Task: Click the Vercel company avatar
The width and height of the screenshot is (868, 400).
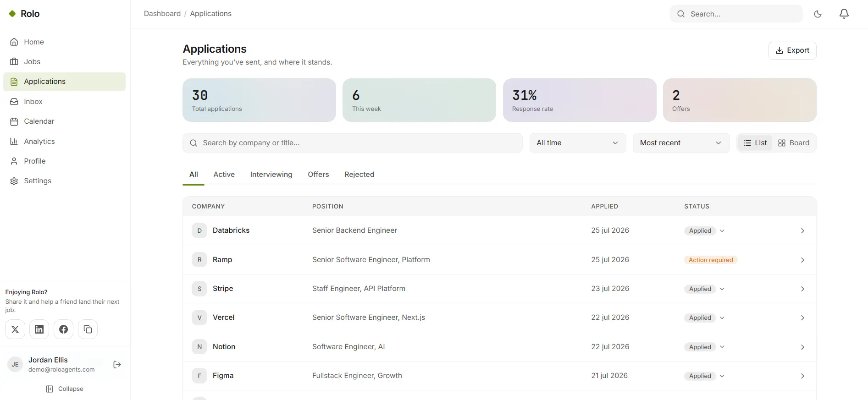Action: point(199,318)
